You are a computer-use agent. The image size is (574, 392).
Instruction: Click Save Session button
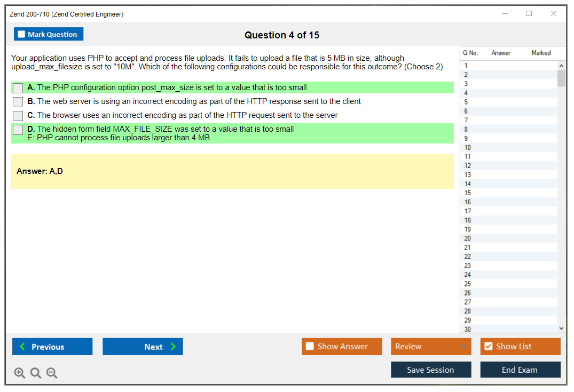click(x=431, y=370)
